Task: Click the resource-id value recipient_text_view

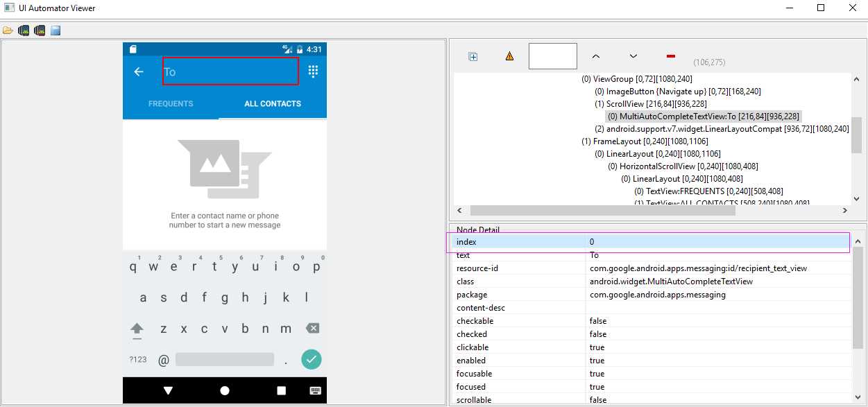Action: click(698, 268)
